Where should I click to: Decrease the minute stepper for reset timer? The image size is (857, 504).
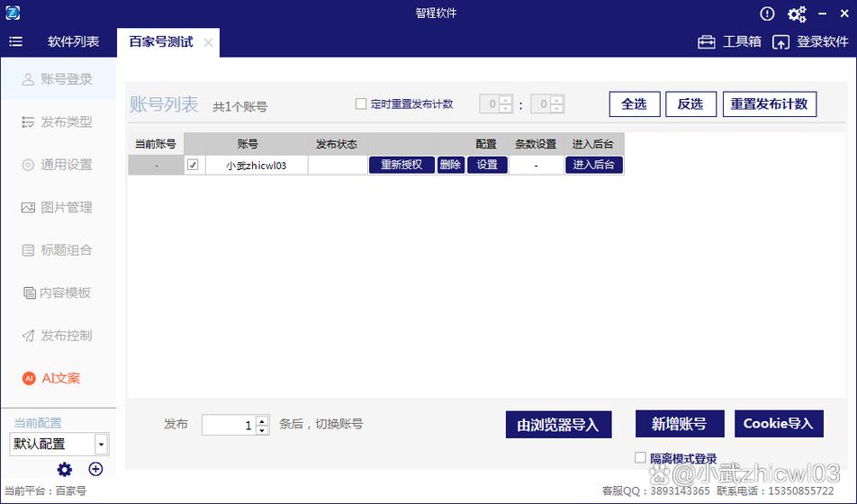pos(557,108)
